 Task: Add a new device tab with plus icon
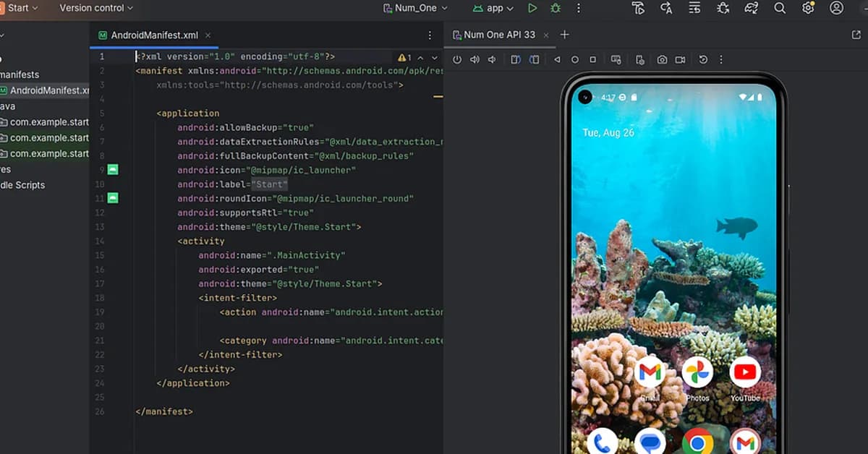click(565, 35)
